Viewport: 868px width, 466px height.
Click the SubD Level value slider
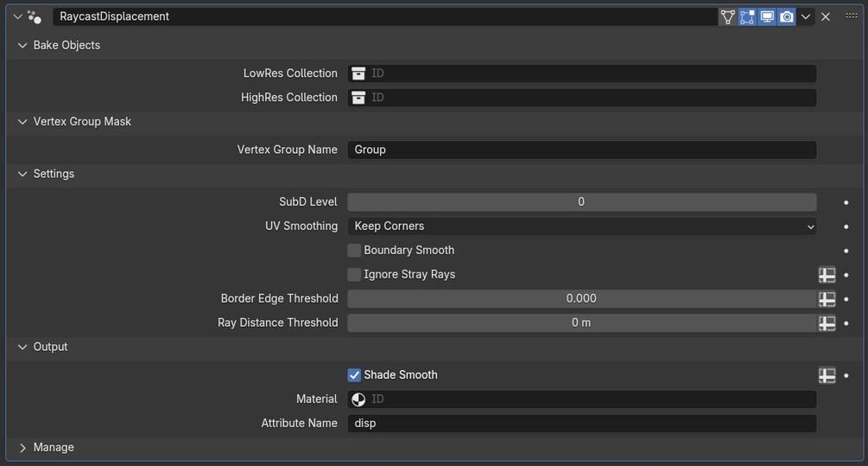(x=582, y=201)
